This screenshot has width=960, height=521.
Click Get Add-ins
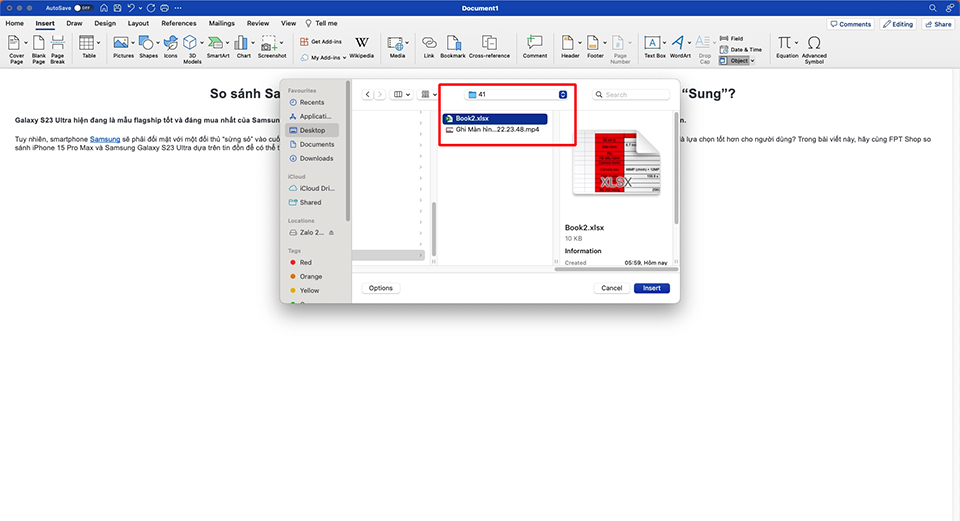(321, 42)
